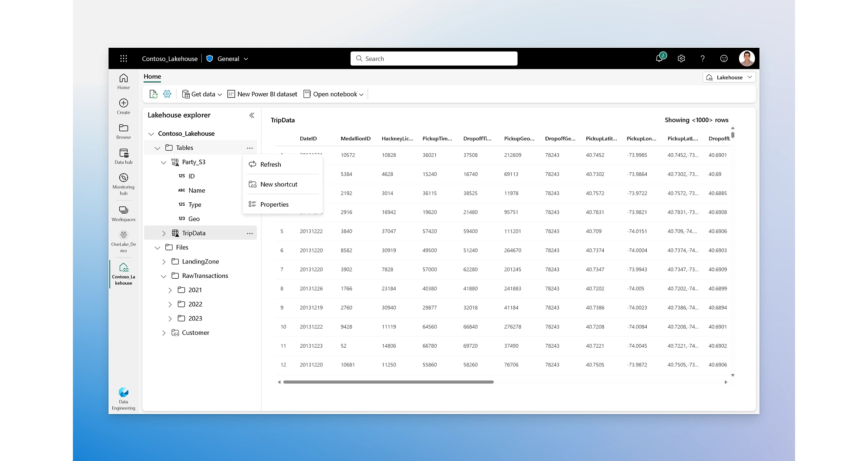868x461 pixels.
Task: Click New Power BI dataset button
Action: pyautogui.click(x=263, y=94)
